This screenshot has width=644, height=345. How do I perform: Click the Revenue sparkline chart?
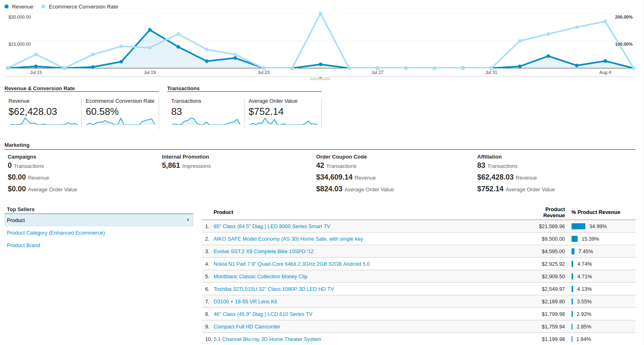pos(43,121)
